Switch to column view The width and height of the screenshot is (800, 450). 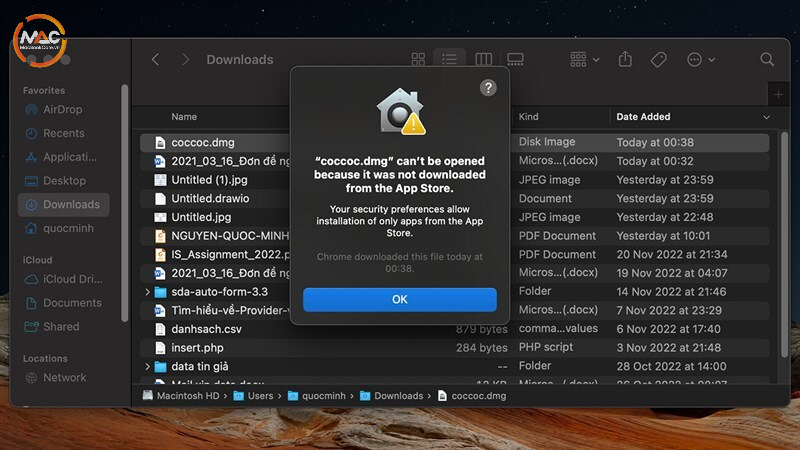point(483,60)
